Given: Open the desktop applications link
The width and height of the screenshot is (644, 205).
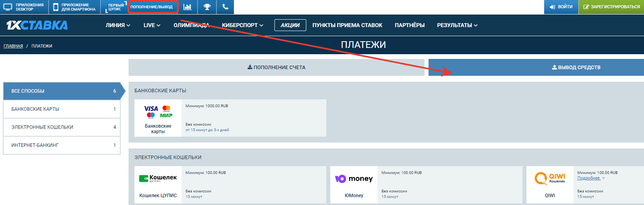Looking at the screenshot, I should pos(24,7).
